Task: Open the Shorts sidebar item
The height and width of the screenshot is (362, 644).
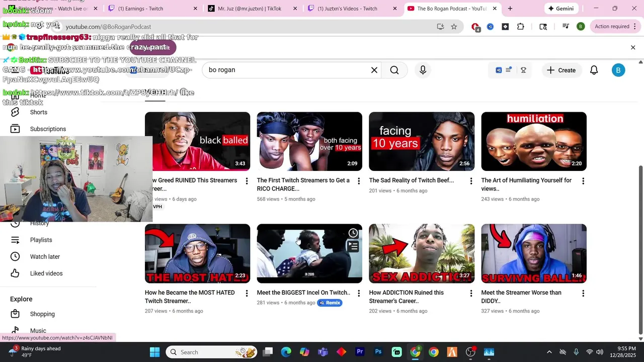Action: pyautogui.click(x=39, y=112)
